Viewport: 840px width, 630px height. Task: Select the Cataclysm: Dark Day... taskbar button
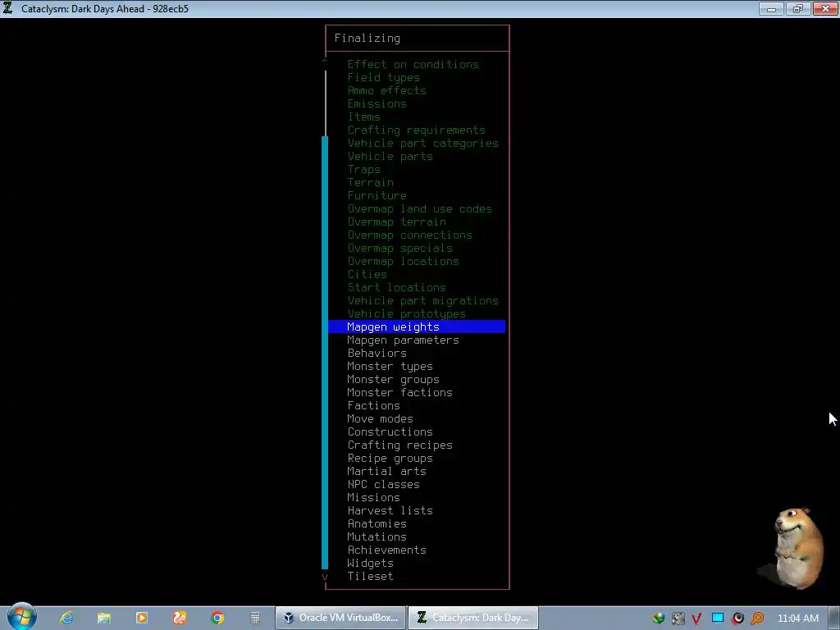473,618
